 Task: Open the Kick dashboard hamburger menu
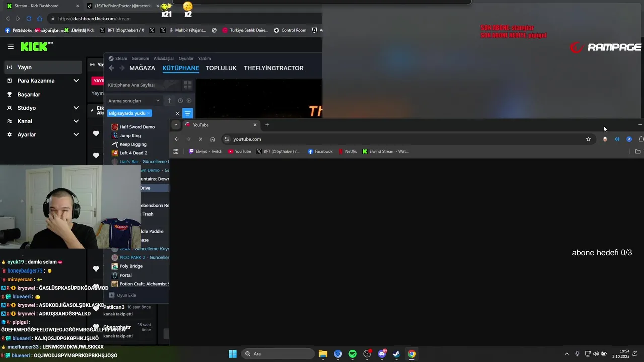tap(11, 47)
